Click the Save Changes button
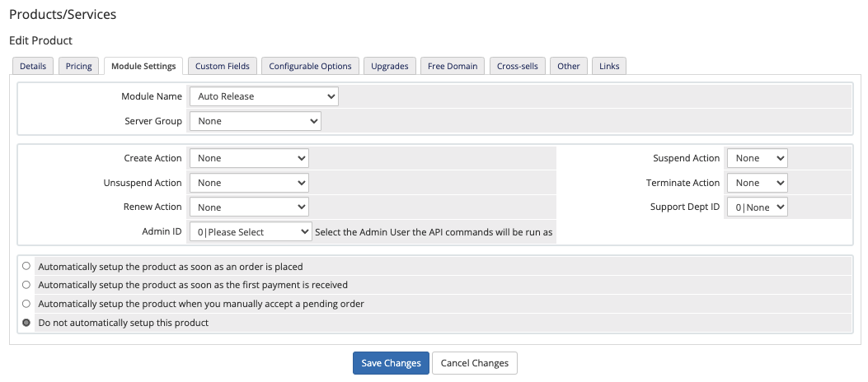Image resolution: width=868 pixels, height=382 pixels. [391, 363]
